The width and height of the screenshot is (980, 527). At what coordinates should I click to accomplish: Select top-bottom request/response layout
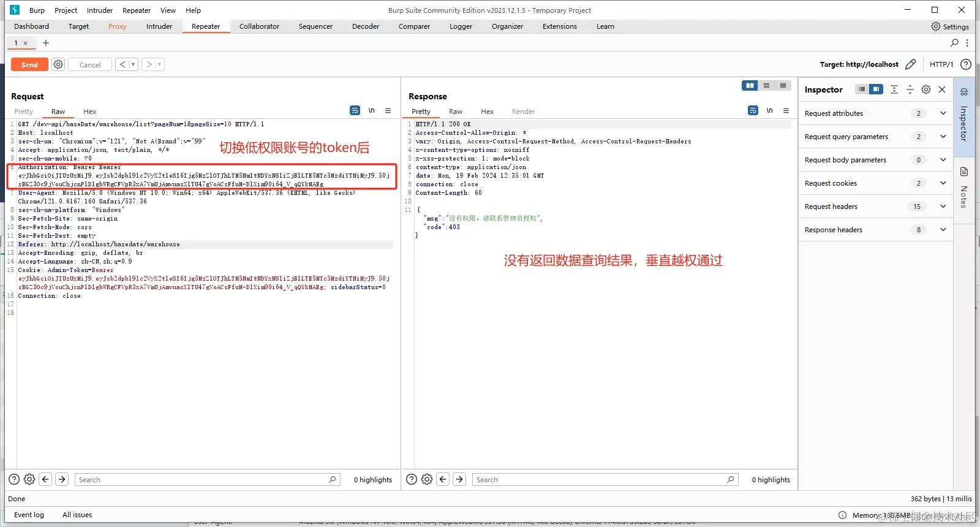click(x=766, y=86)
